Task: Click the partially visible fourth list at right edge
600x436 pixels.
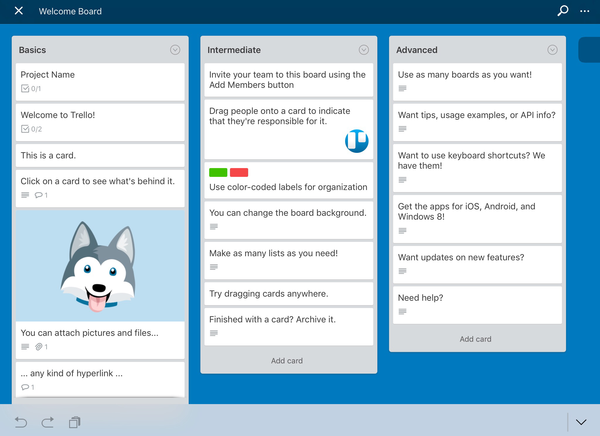Action: [589, 50]
